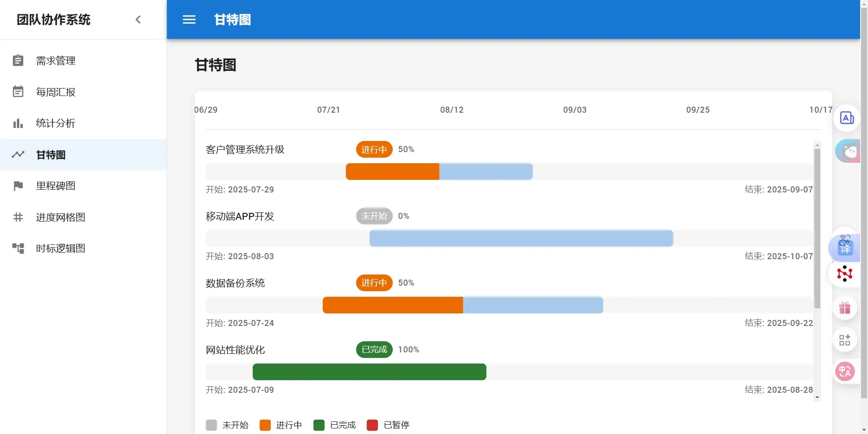This screenshot has width=868, height=434.
Task: Click the 里程碑图 flag icon
Action: [x=18, y=186]
